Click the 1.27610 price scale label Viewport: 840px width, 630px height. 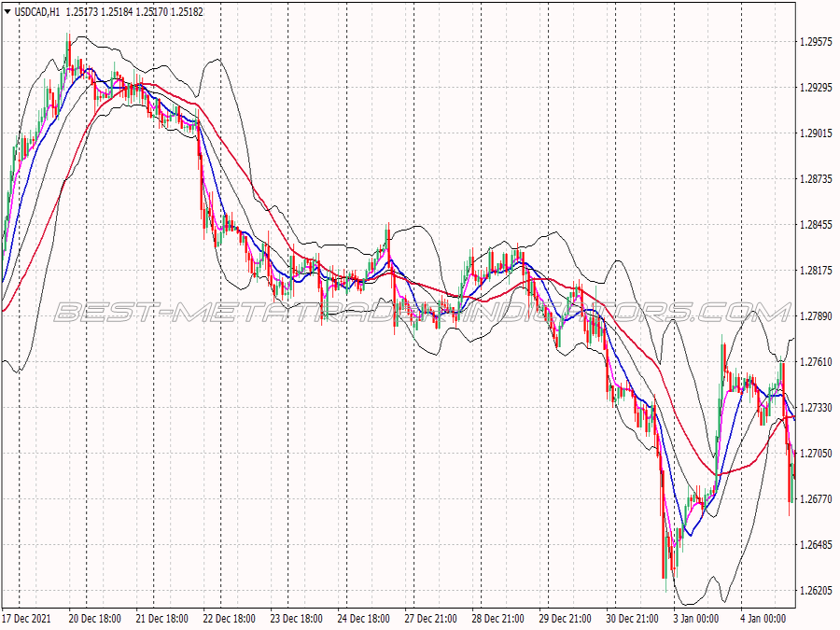(816, 362)
